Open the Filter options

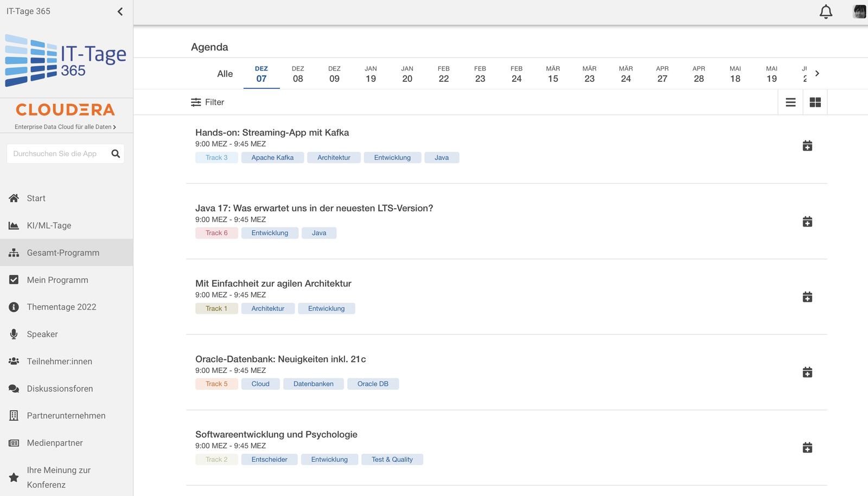tap(207, 102)
